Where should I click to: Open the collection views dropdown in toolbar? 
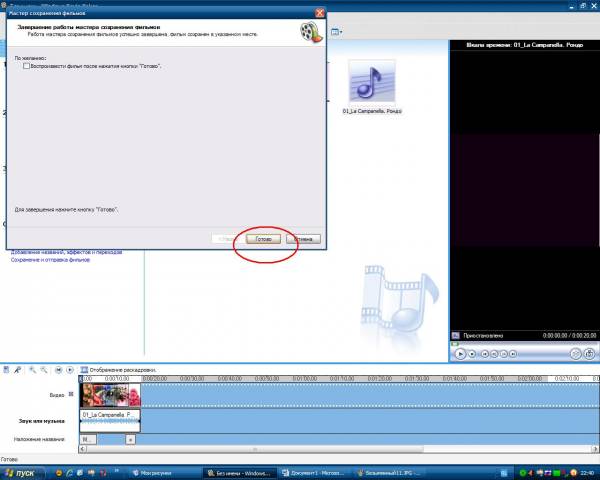pyautogui.click(x=337, y=32)
